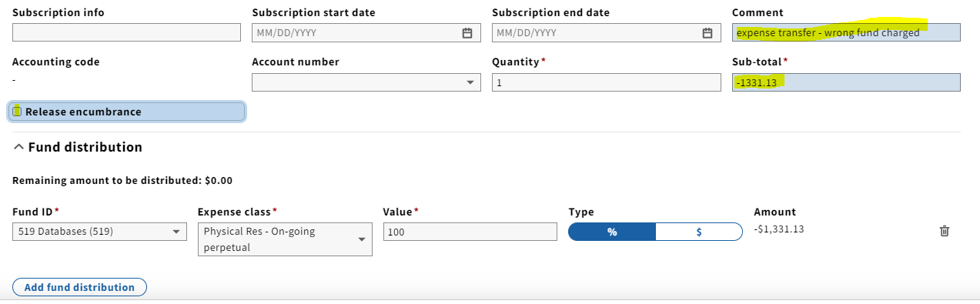Image resolution: width=980 pixels, height=304 pixels.
Task: Click the Subscription info text field
Action: pyautogui.click(x=127, y=32)
